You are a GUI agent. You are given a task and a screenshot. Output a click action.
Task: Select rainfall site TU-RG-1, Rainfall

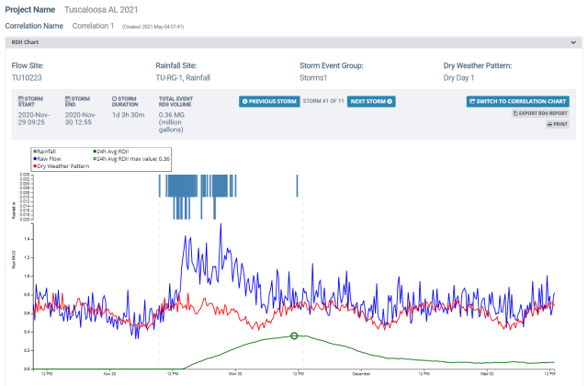(183, 77)
